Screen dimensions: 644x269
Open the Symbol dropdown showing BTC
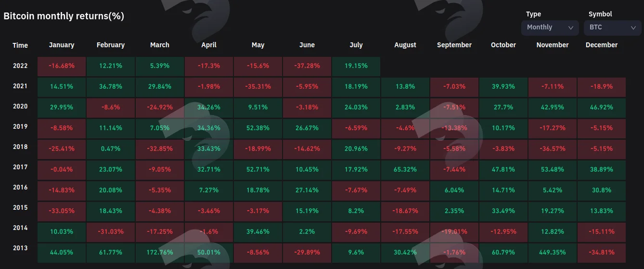click(x=613, y=27)
